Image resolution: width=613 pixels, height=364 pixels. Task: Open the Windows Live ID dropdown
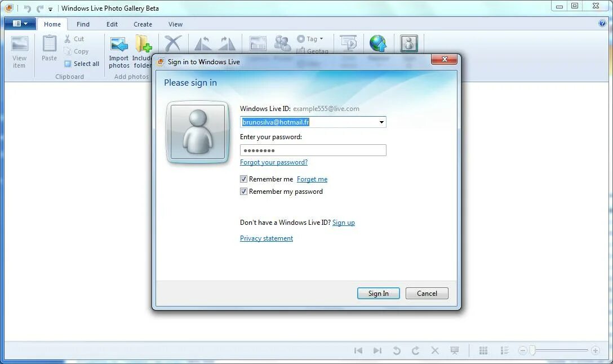[x=382, y=122]
